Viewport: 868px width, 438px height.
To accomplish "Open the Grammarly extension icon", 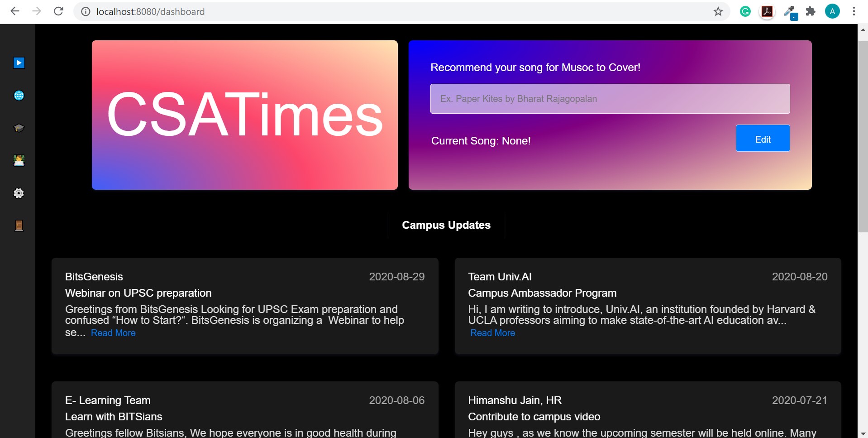I will pos(745,11).
